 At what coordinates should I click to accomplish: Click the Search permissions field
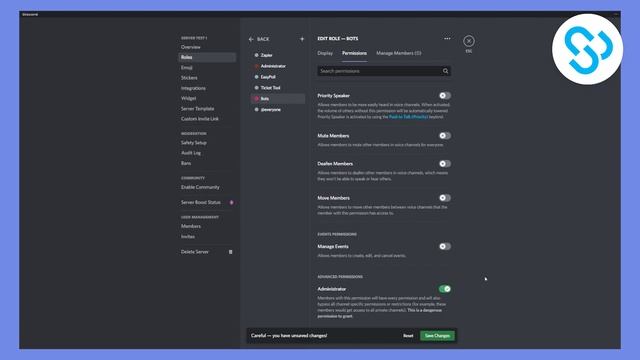coord(384,71)
